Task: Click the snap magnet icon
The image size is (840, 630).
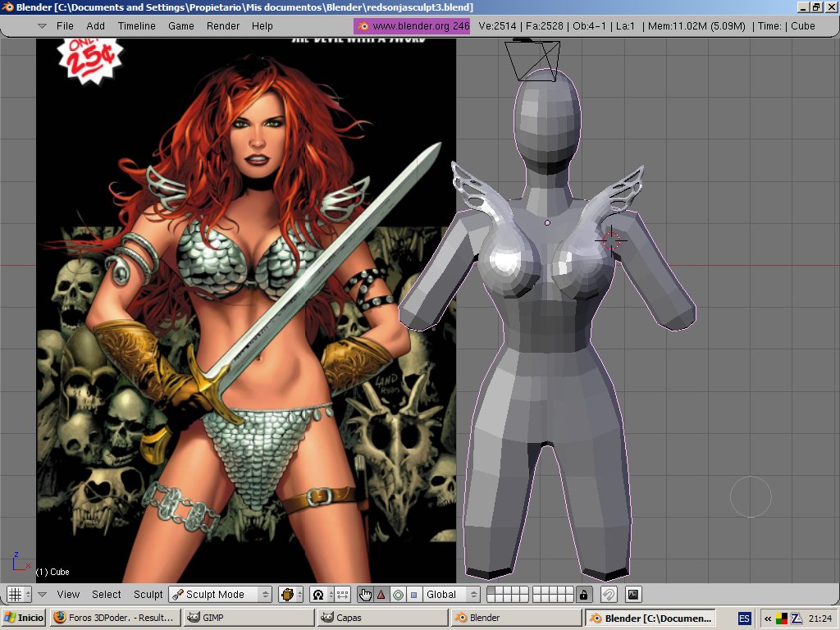Action: (609, 594)
